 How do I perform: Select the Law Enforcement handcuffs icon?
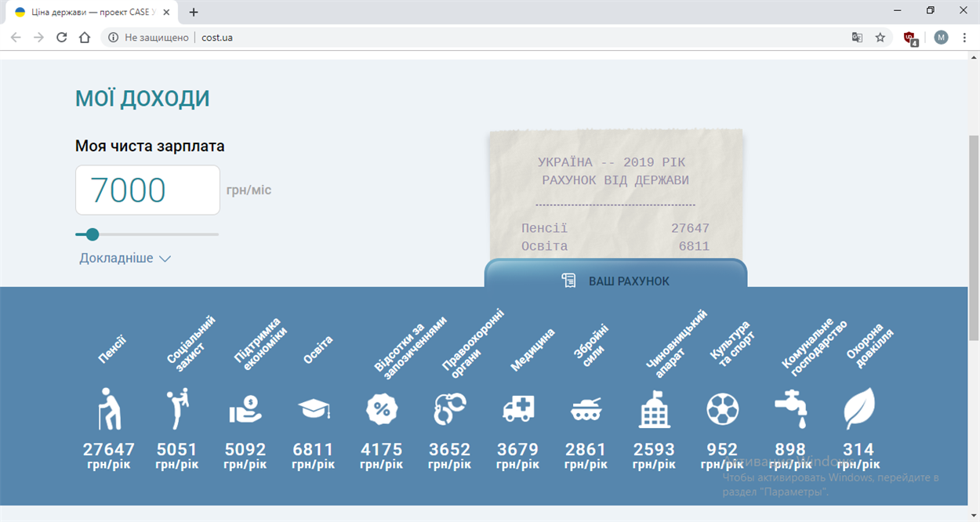click(x=449, y=408)
